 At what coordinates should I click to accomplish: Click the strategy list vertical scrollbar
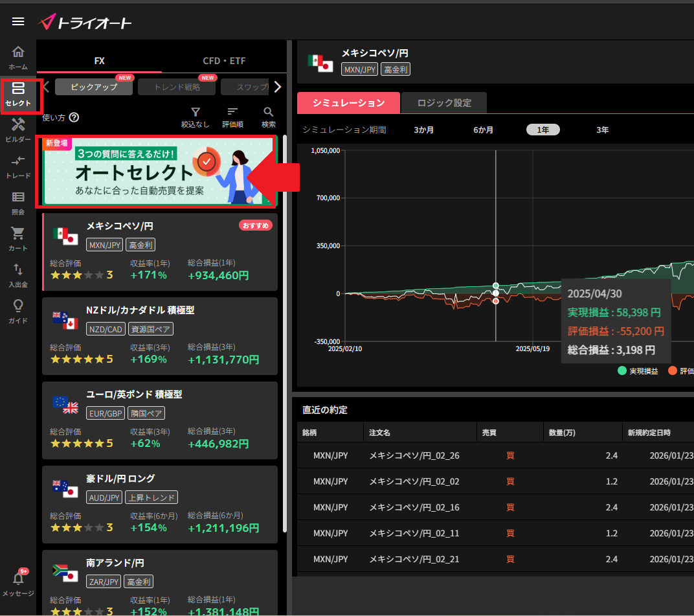point(285,324)
